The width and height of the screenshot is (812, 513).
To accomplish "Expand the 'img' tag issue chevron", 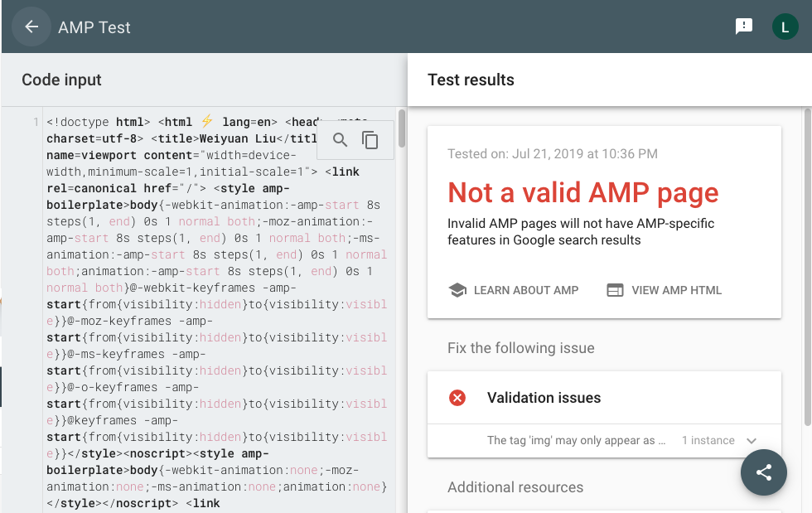I will tap(752, 441).
